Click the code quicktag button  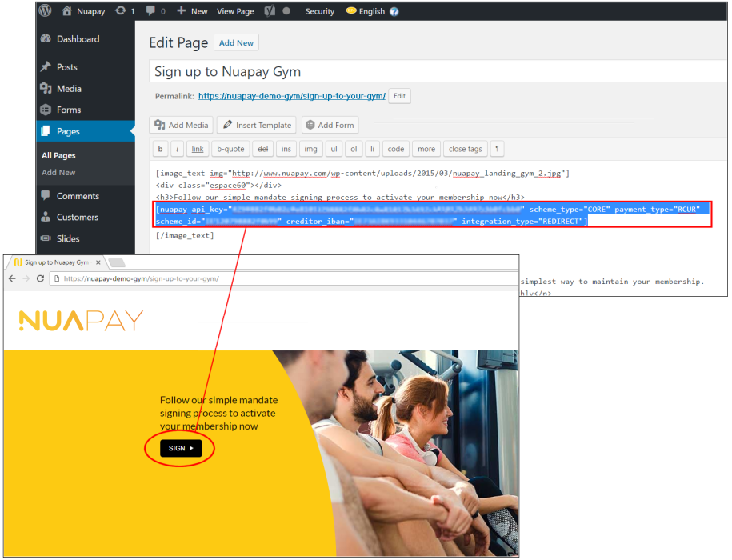[x=395, y=149]
